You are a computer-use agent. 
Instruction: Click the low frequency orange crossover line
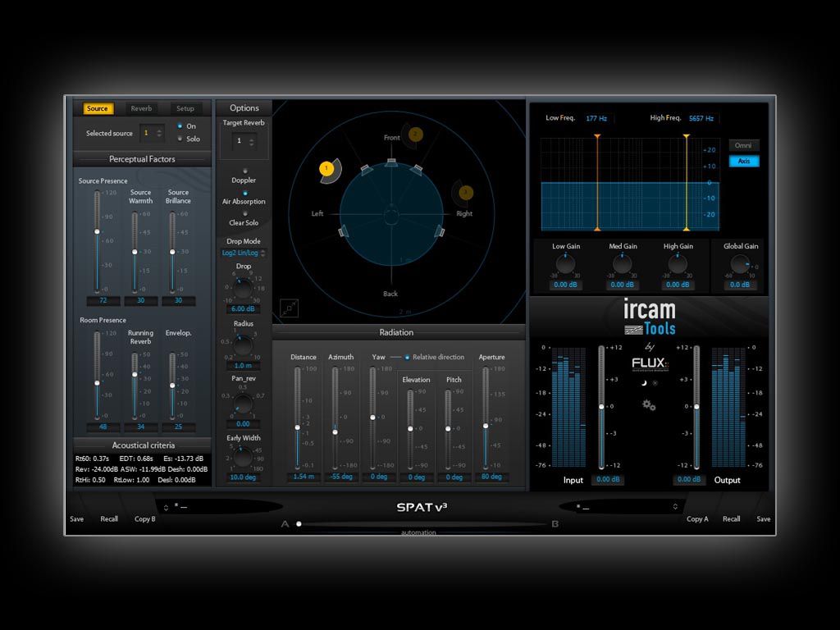click(597, 183)
